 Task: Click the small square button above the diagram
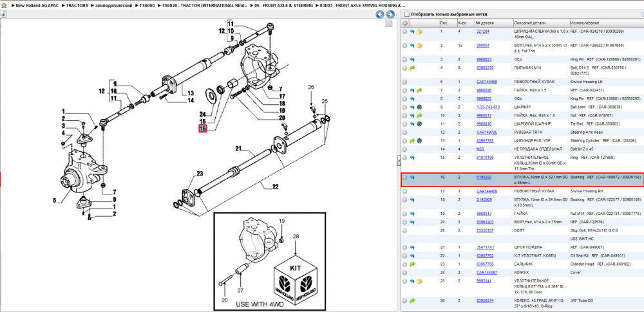tap(388, 24)
